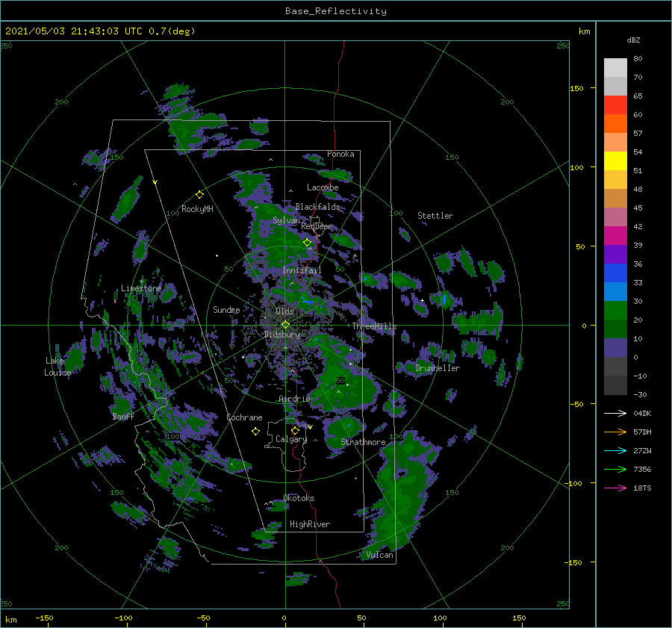Click the Ponoka town label
Screen dimensions: 672x628
coord(340,154)
